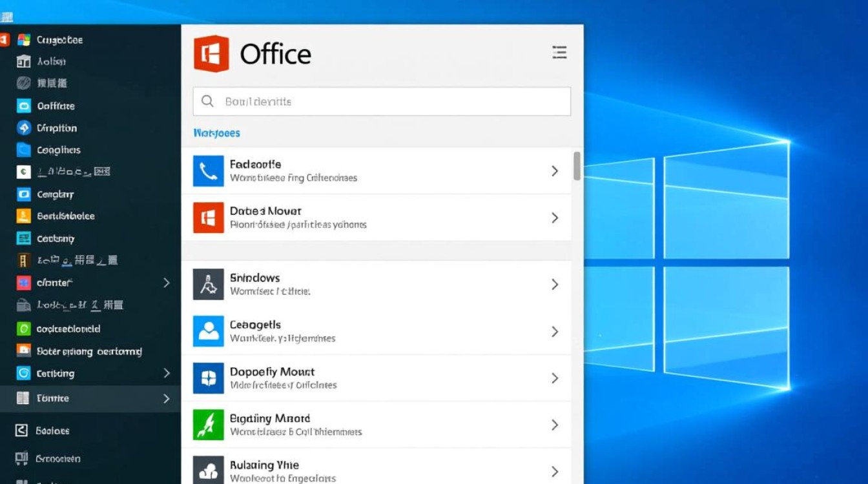Image resolution: width=868 pixels, height=484 pixels.
Task: Click the blue 'Wetyoees' section link
Action: click(x=217, y=133)
